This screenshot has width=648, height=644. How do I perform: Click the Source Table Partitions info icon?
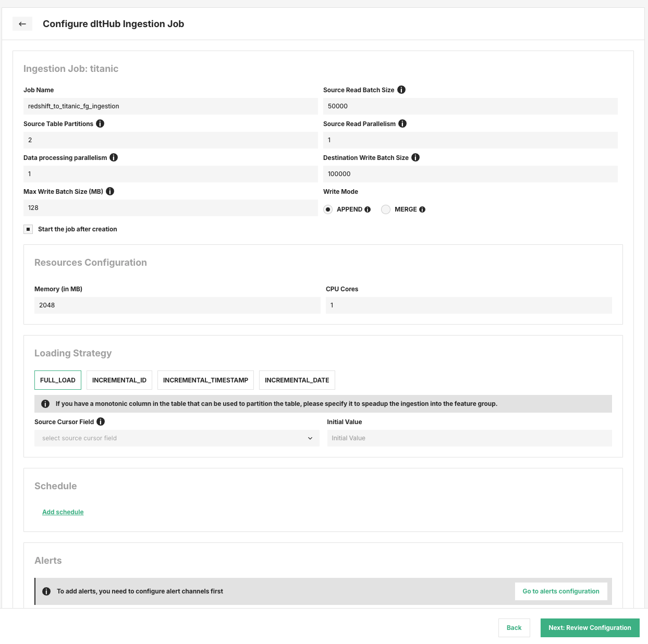click(100, 123)
